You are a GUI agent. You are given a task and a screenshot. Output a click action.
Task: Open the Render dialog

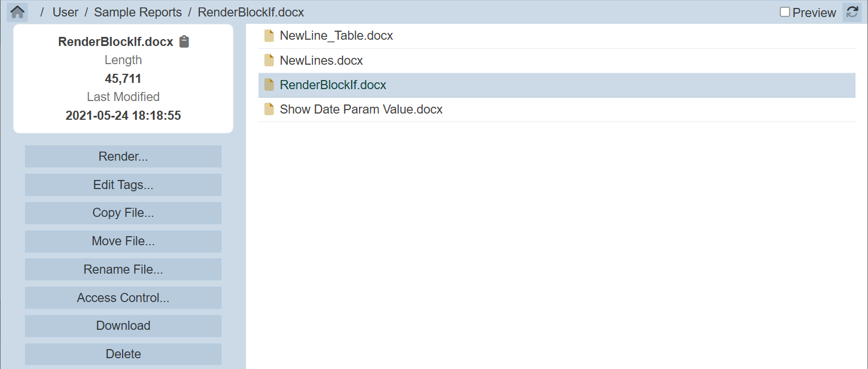tap(123, 157)
